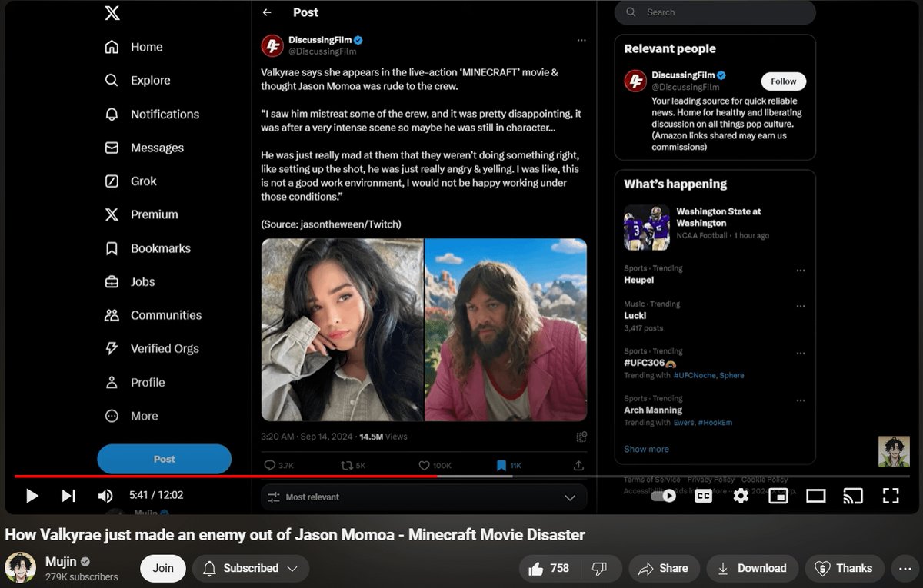Click the X Search field

click(715, 12)
